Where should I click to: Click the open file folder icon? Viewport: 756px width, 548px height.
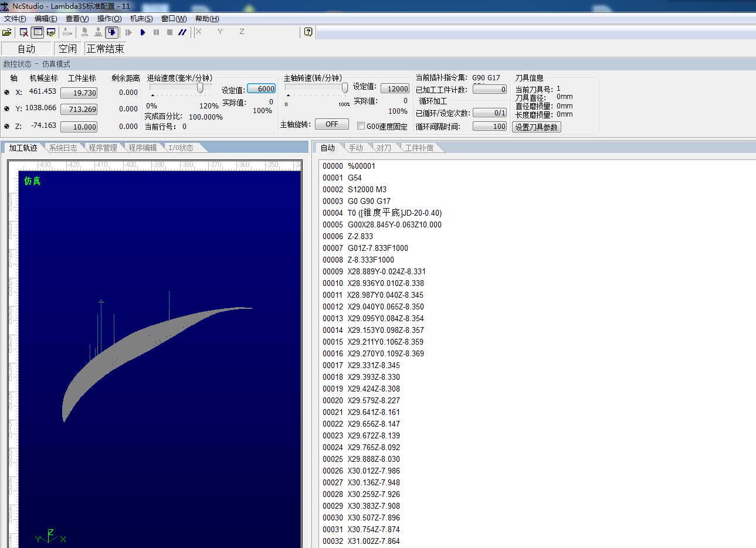coord(7,32)
